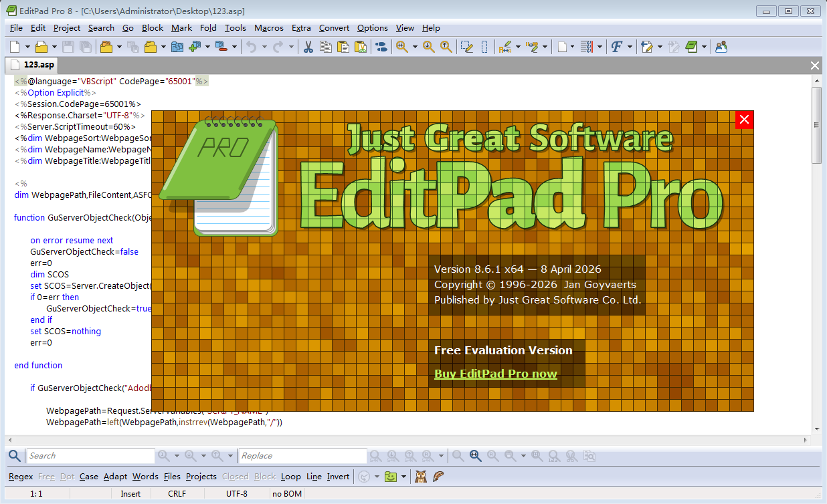Click the Open project icon
The height and width of the screenshot is (504, 827).
click(x=106, y=47)
